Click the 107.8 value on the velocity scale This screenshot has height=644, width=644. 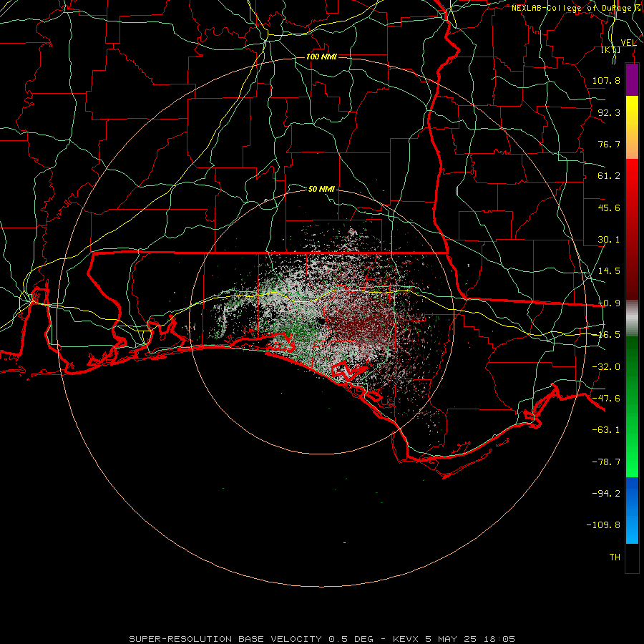click(x=606, y=80)
